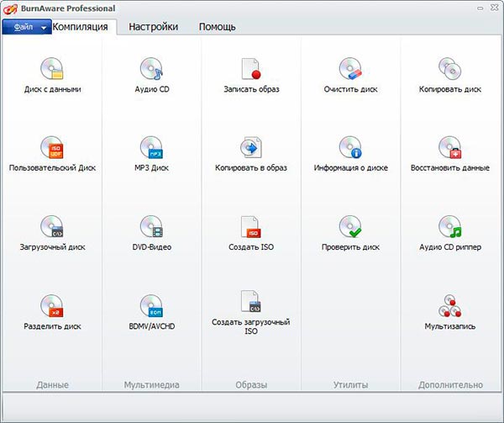Open the Информация о диске icon
The width and height of the screenshot is (504, 423).
(x=350, y=147)
